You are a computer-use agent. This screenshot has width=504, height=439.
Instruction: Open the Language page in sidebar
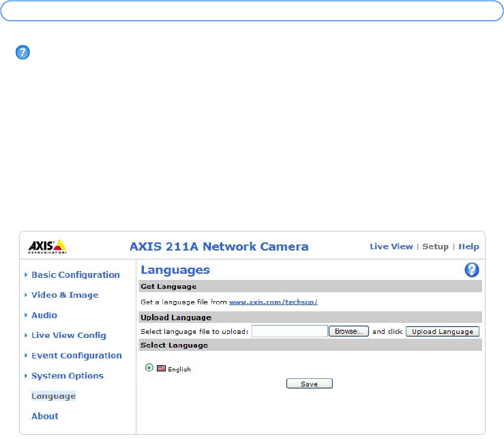(53, 396)
